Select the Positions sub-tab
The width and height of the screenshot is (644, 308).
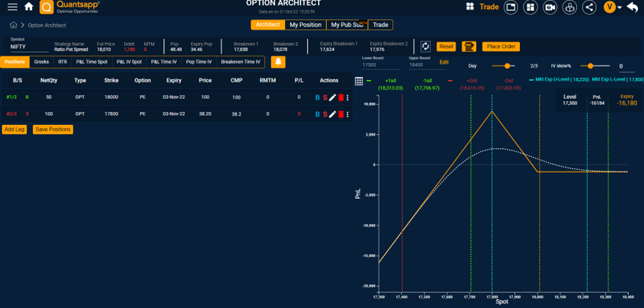click(15, 62)
